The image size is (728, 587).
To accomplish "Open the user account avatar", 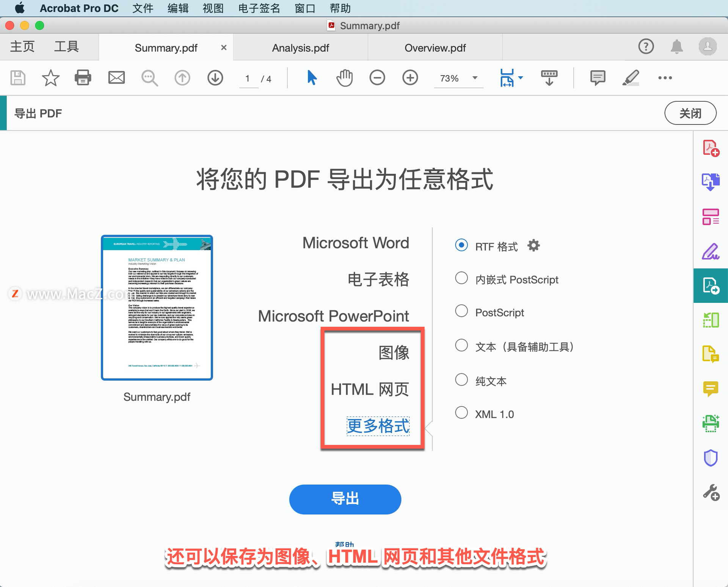I will (x=708, y=47).
